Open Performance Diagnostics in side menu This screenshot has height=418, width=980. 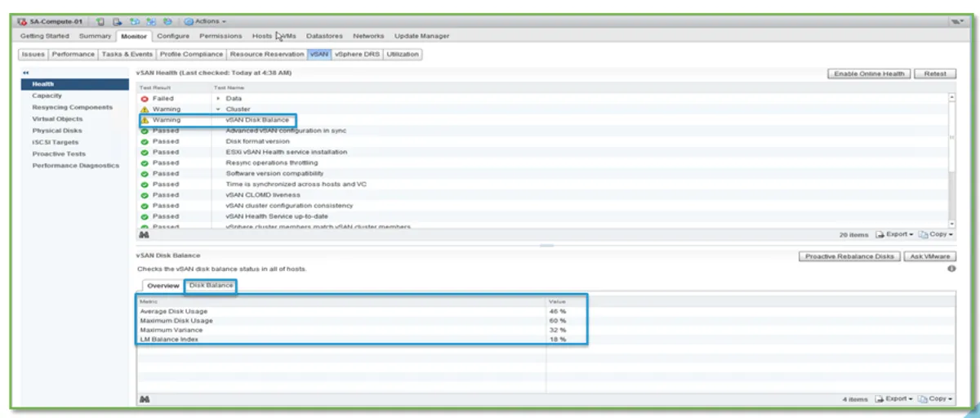74,166
